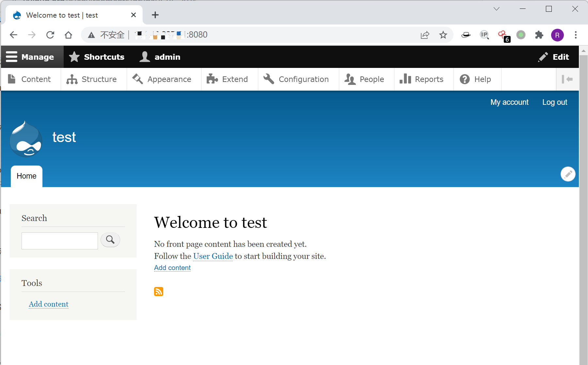Open the Structure admin menu
The width and height of the screenshot is (588, 365).
[92, 79]
